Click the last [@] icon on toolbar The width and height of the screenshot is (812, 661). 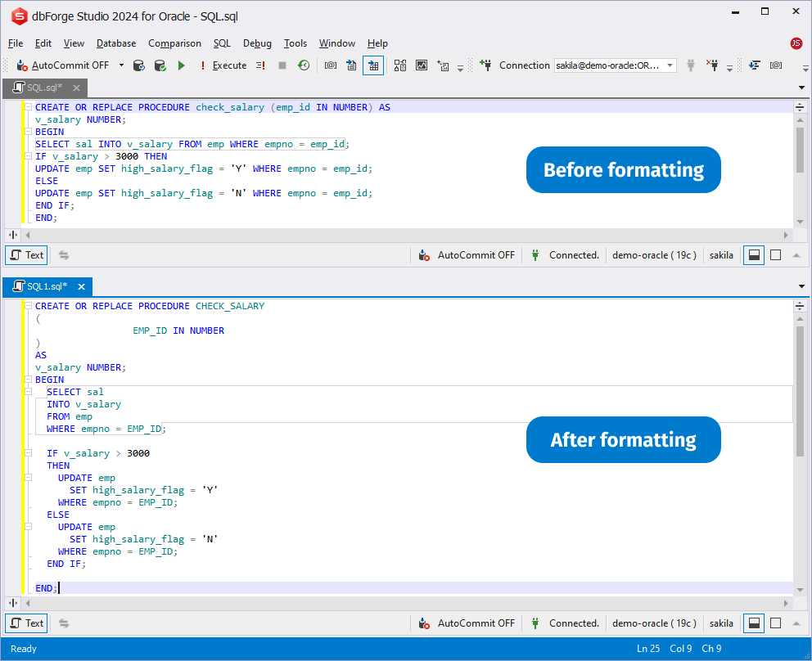click(x=776, y=65)
